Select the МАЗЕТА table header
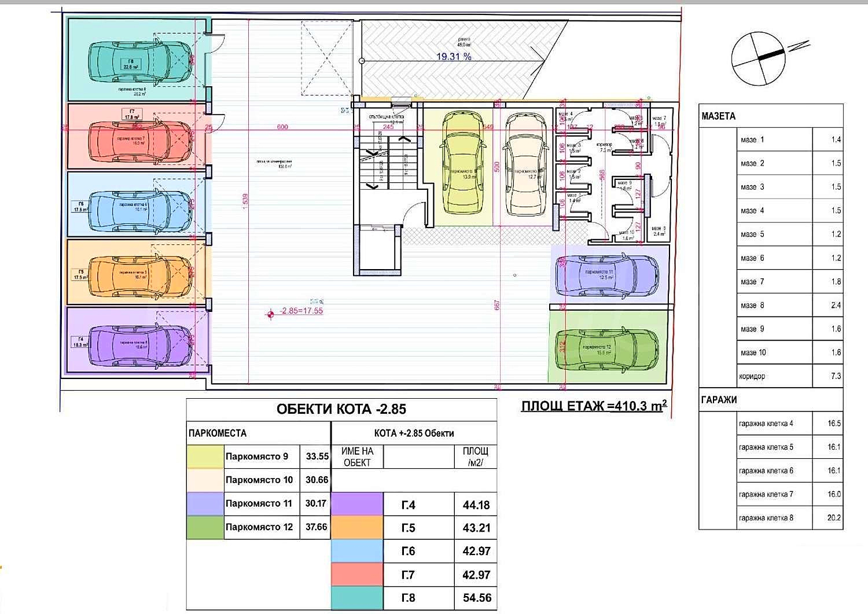The height and width of the screenshot is (614, 868). tap(719, 116)
